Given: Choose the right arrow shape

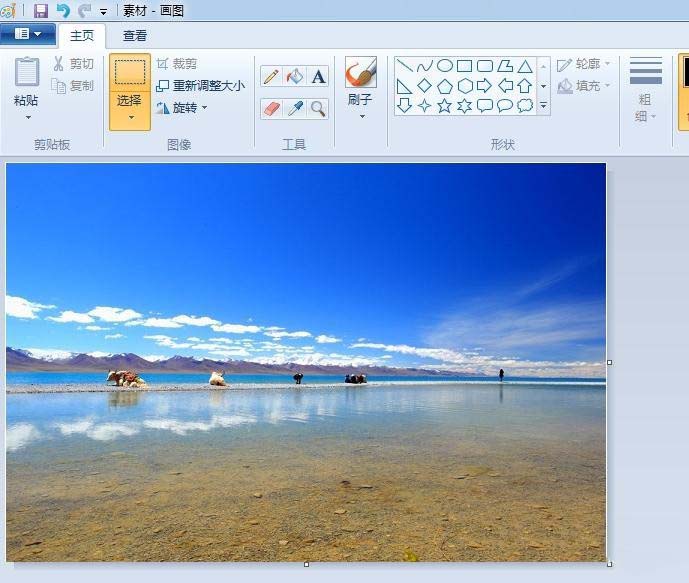Looking at the screenshot, I should click(x=484, y=85).
